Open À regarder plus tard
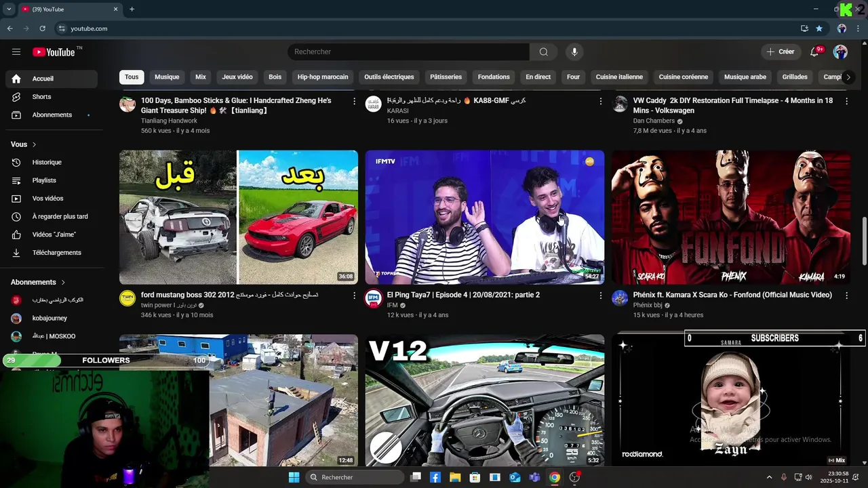Image resolution: width=868 pixels, height=488 pixels. tap(52, 217)
